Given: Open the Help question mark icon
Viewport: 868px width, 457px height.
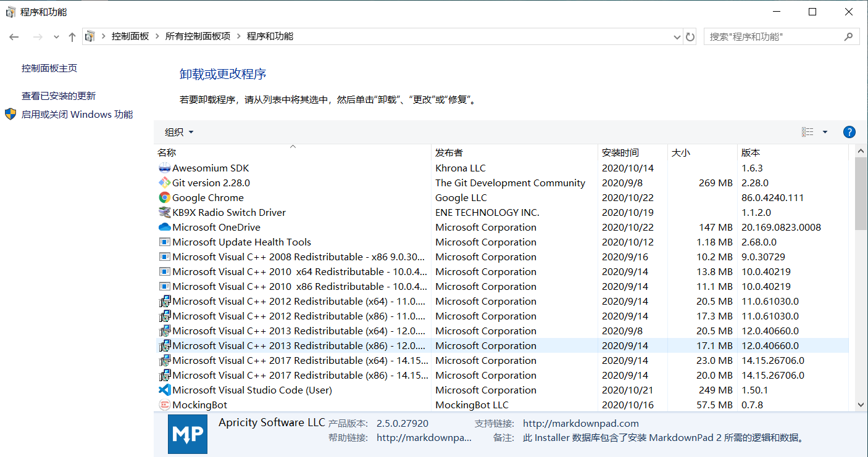Looking at the screenshot, I should coord(849,131).
